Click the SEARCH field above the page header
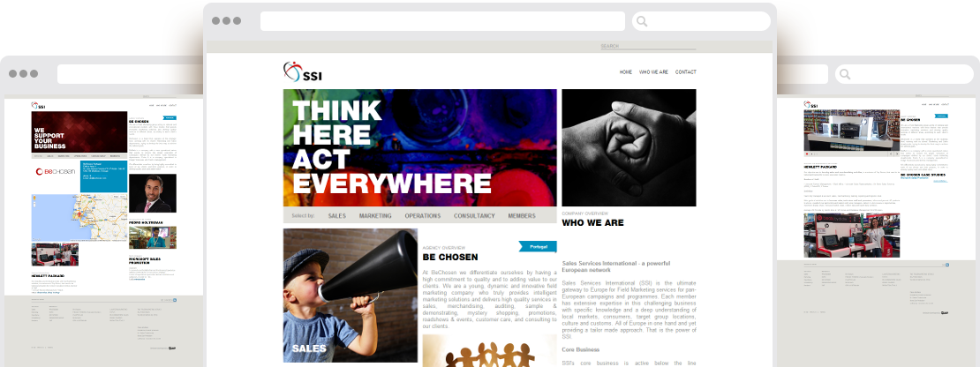The height and width of the screenshot is (367, 980). (x=647, y=46)
